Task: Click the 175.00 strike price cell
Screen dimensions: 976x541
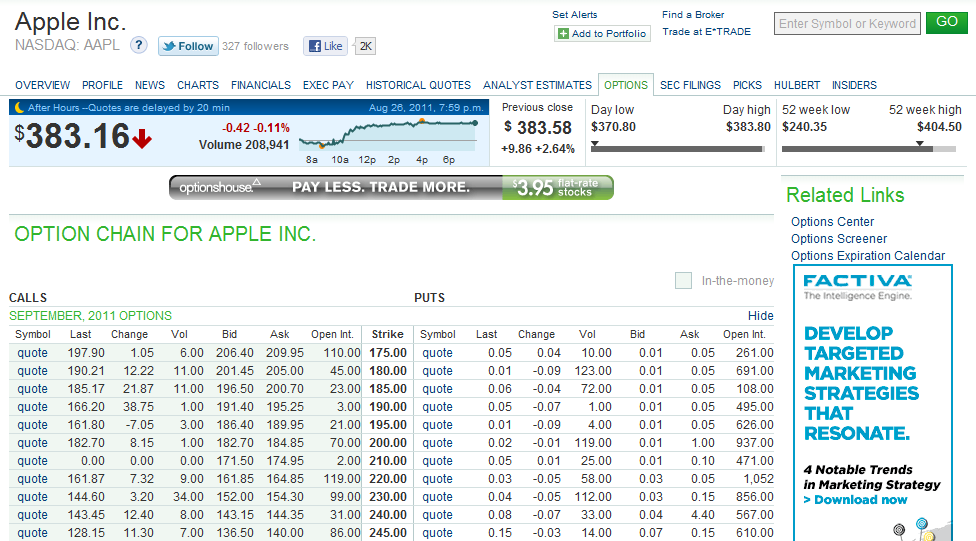Action: pyautogui.click(x=388, y=353)
